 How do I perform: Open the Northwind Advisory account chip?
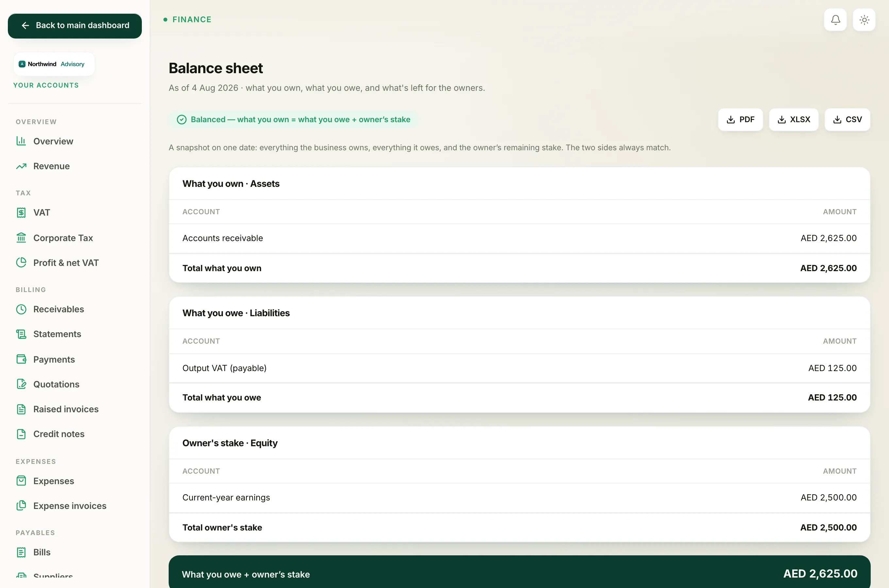(54, 64)
